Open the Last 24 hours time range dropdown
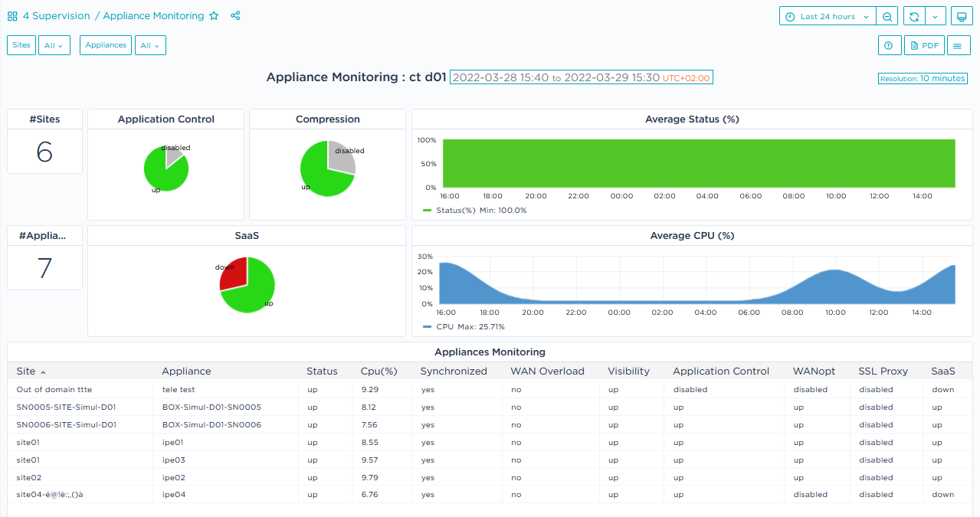Image resolution: width=980 pixels, height=517 pixels. point(827,15)
